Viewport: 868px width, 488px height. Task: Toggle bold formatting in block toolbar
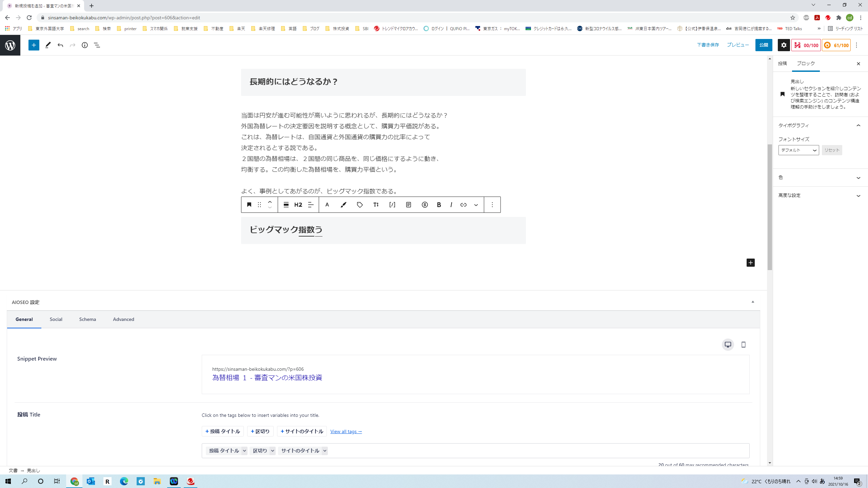(439, 205)
